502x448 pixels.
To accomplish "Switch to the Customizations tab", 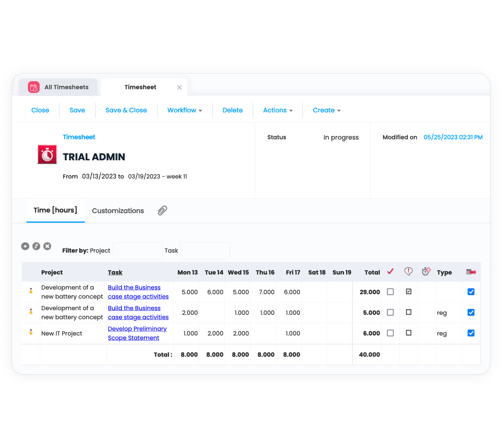I will point(118,211).
